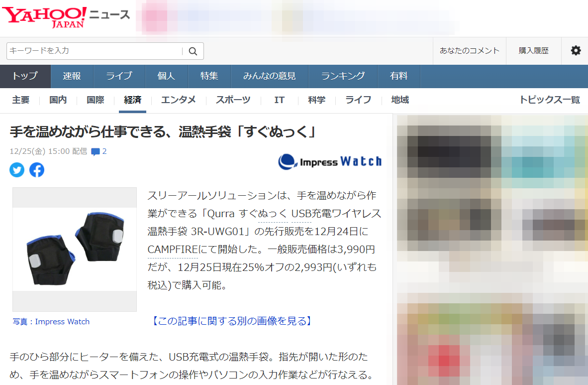Open the comments speech bubble icon
Image resolution: width=588 pixels, height=385 pixels.
[96, 151]
